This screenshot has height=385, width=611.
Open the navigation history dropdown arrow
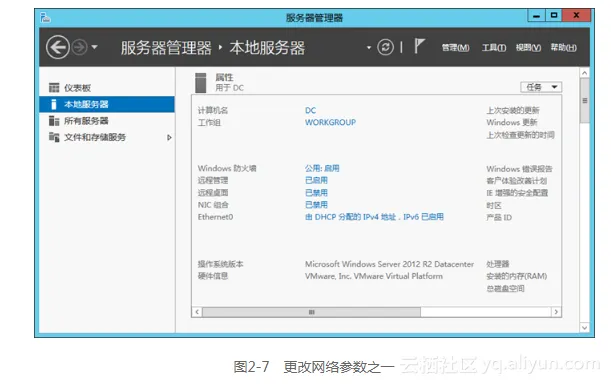[94, 48]
